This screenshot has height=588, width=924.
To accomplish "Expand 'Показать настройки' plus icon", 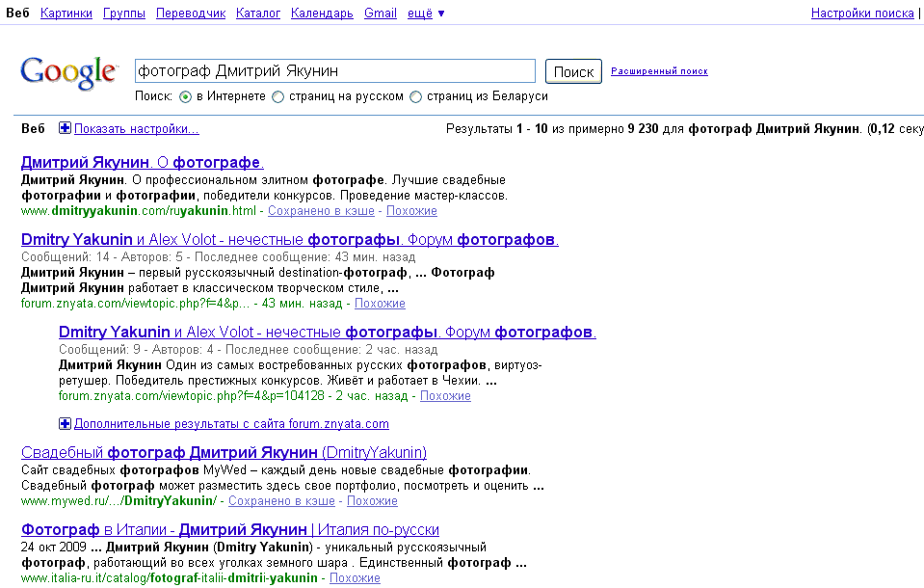I will (x=65, y=128).
